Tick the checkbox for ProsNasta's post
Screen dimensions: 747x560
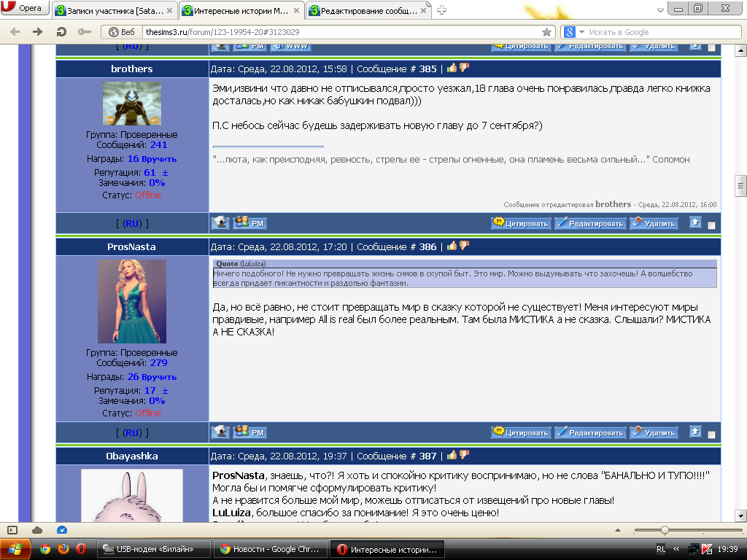pos(712,435)
